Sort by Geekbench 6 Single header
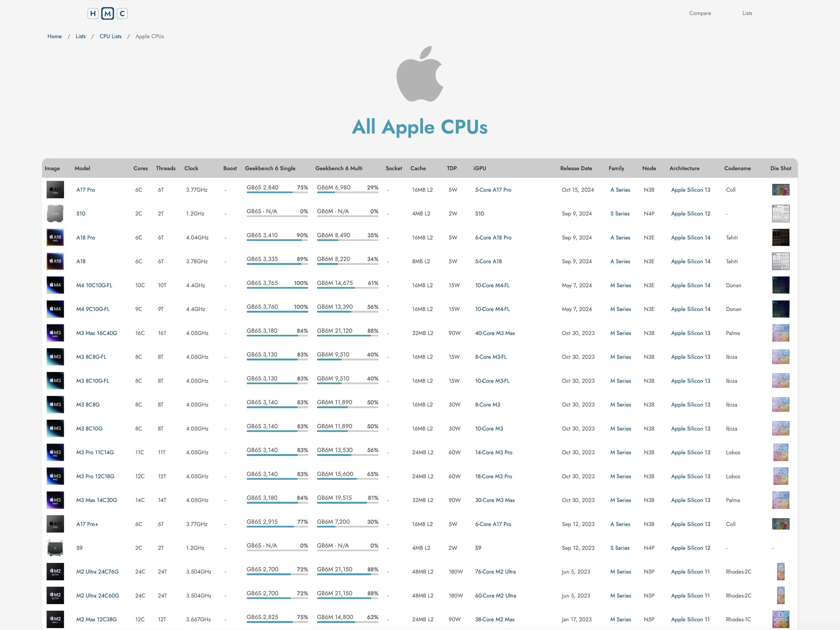The height and width of the screenshot is (630, 840). (x=270, y=168)
